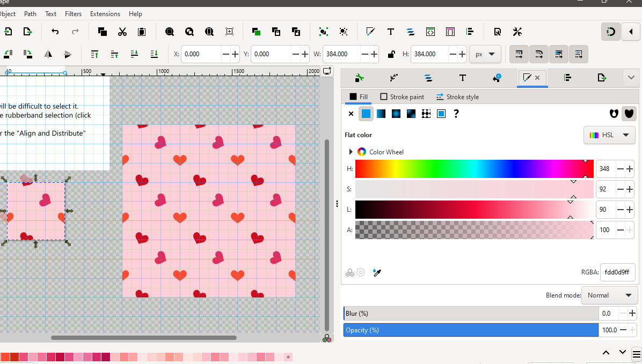Click the RGBA hex input field
The image size is (642, 364).
tap(617, 272)
